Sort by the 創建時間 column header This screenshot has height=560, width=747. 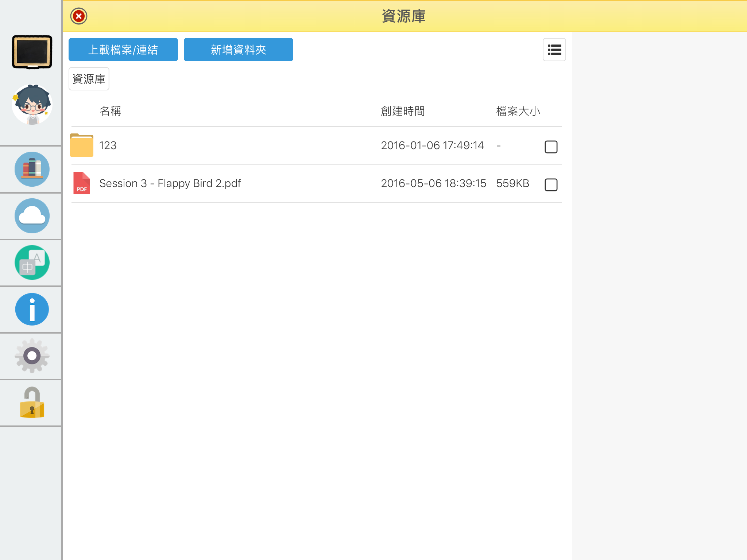pyautogui.click(x=403, y=111)
